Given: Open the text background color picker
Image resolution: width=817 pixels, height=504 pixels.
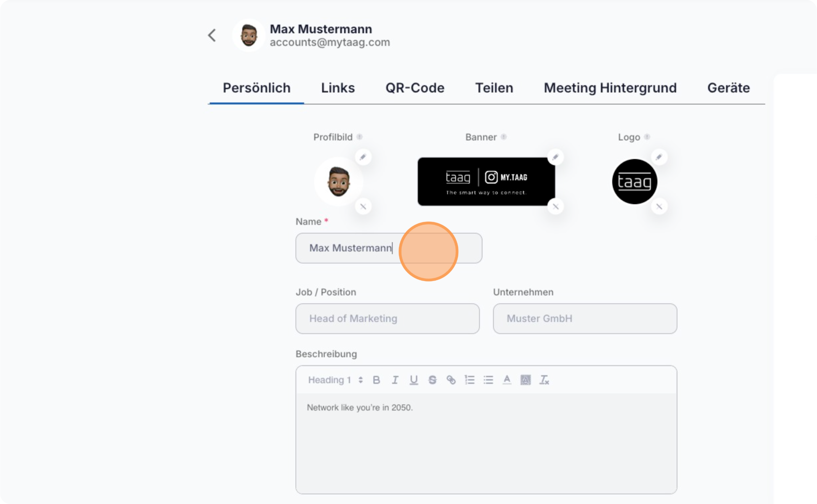Looking at the screenshot, I should click(x=526, y=380).
